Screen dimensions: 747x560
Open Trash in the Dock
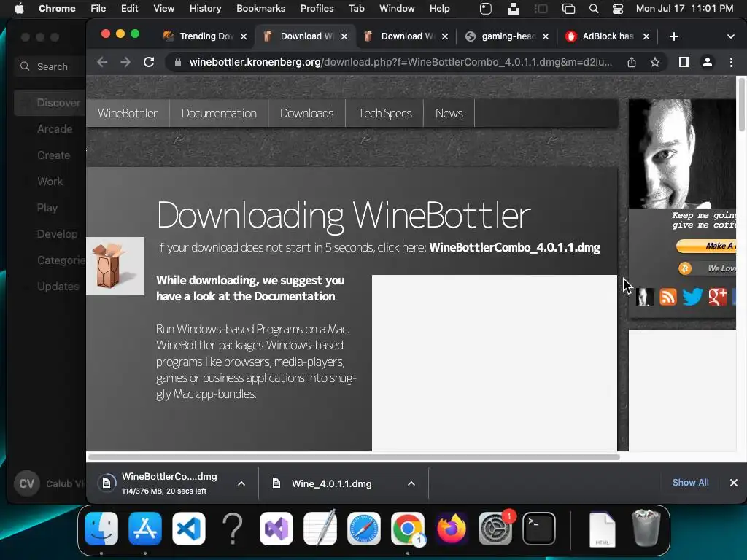pos(646,528)
